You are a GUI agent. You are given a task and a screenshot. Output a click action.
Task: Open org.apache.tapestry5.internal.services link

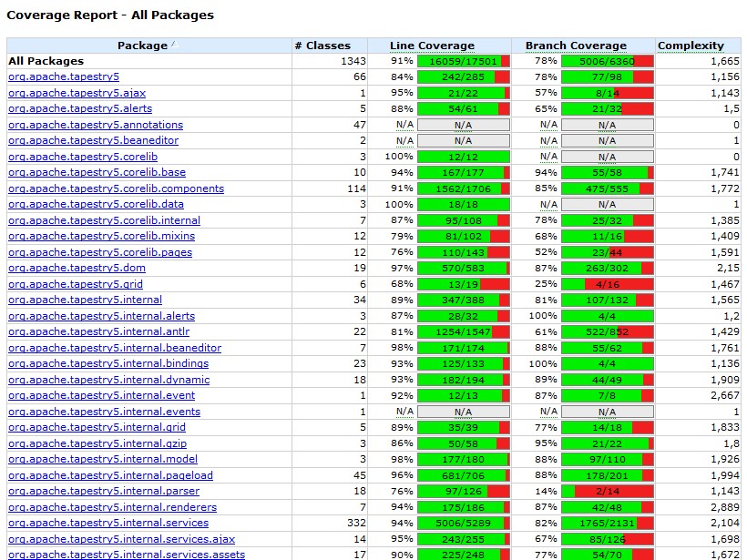(108, 524)
